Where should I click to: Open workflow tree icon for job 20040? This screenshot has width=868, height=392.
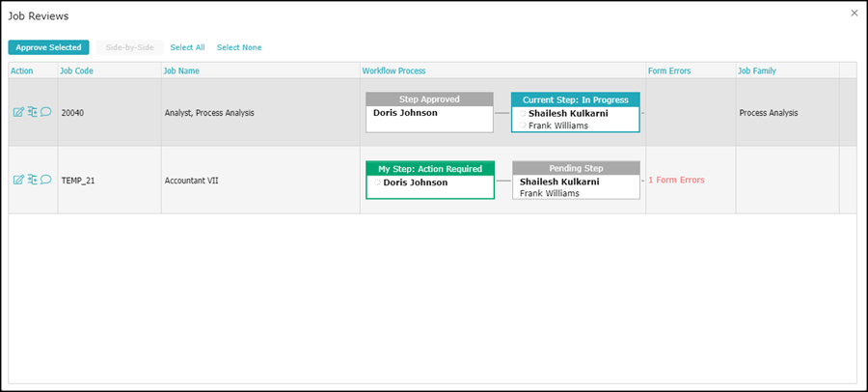point(32,112)
